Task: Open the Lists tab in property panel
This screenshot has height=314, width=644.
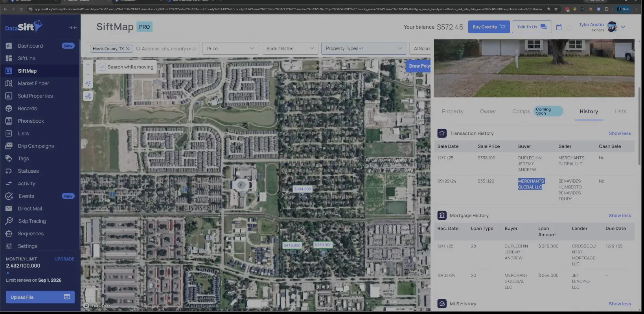Action: 620,111
